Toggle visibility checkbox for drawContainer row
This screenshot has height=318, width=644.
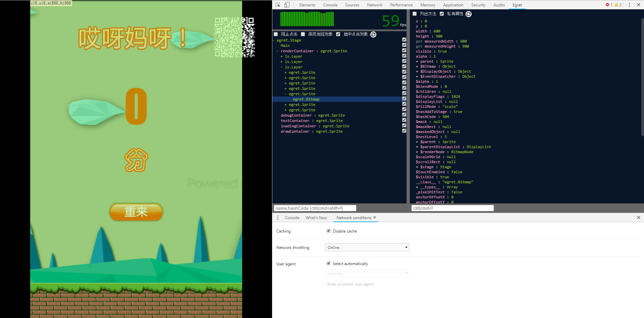click(404, 131)
